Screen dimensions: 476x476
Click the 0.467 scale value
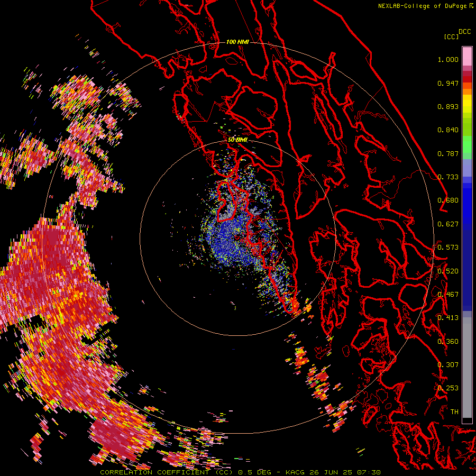tap(448, 295)
